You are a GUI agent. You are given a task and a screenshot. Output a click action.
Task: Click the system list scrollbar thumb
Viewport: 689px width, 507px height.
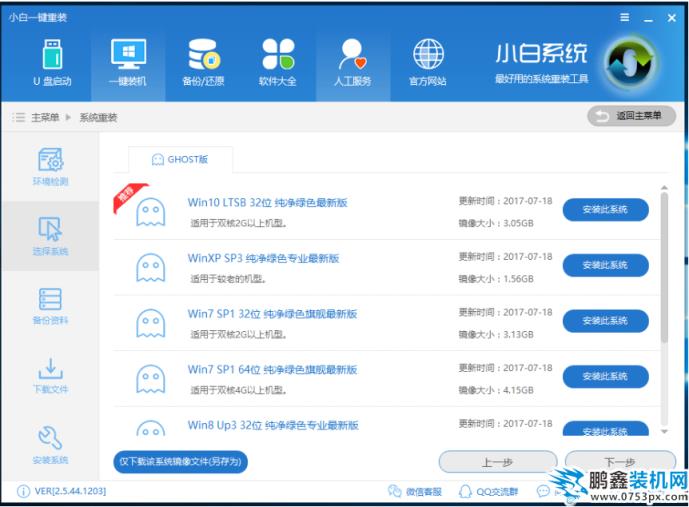click(x=664, y=267)
